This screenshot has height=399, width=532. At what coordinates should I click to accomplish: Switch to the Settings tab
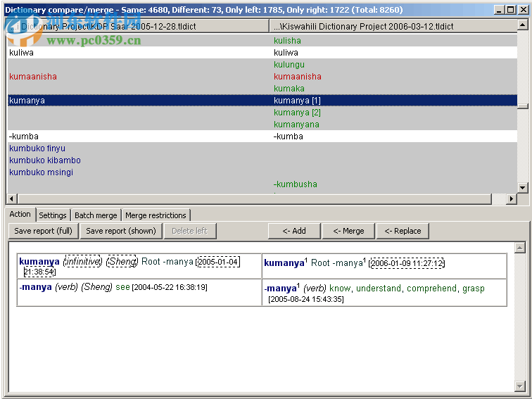(x=53, y=215)
